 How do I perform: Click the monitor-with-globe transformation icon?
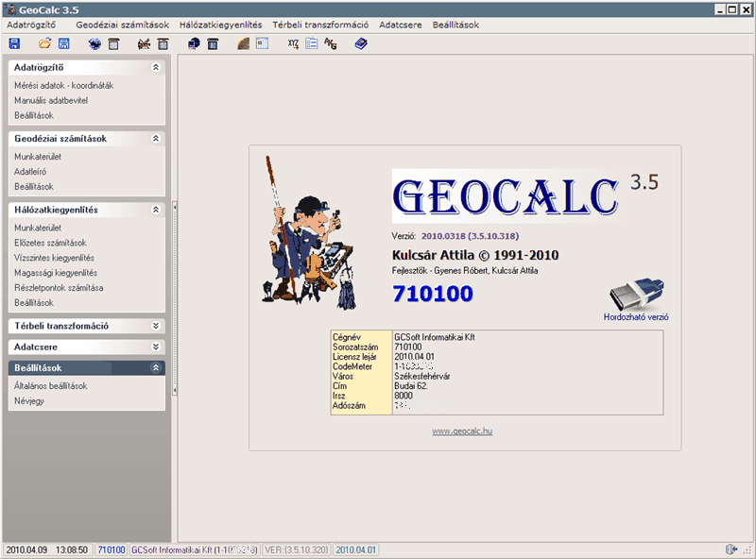[x=194, y=43]
